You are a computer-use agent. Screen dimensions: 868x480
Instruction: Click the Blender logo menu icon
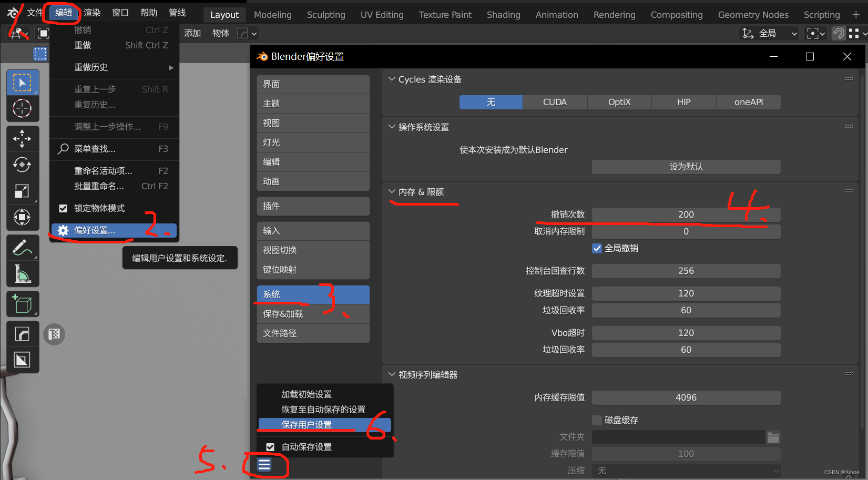[x=13, y=13]
